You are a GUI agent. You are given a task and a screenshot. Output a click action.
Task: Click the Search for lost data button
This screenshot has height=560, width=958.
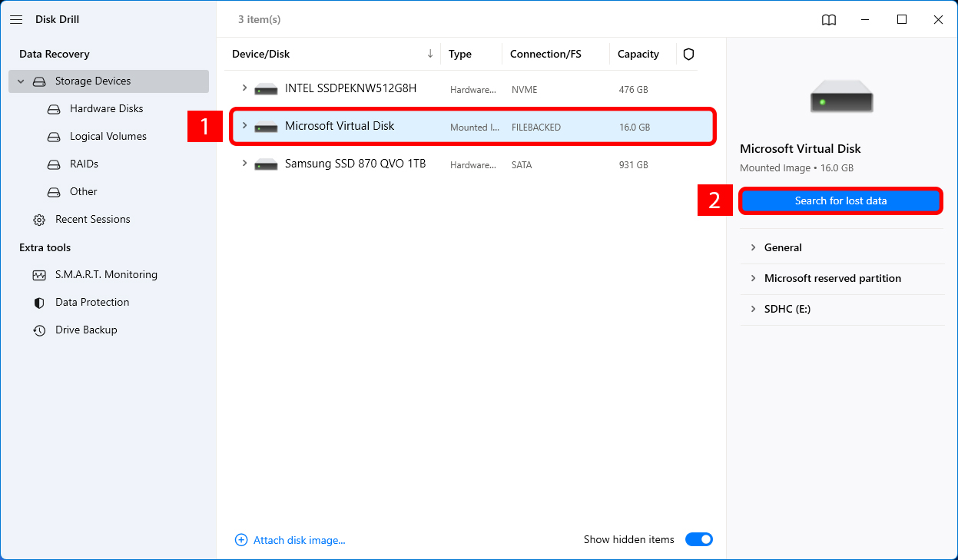coord(840,200)
